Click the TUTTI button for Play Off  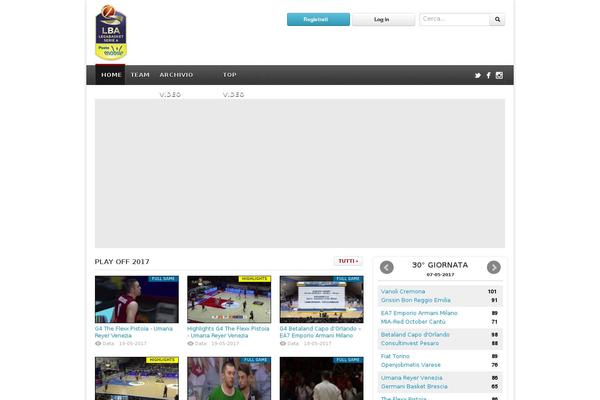click(348, 261)
